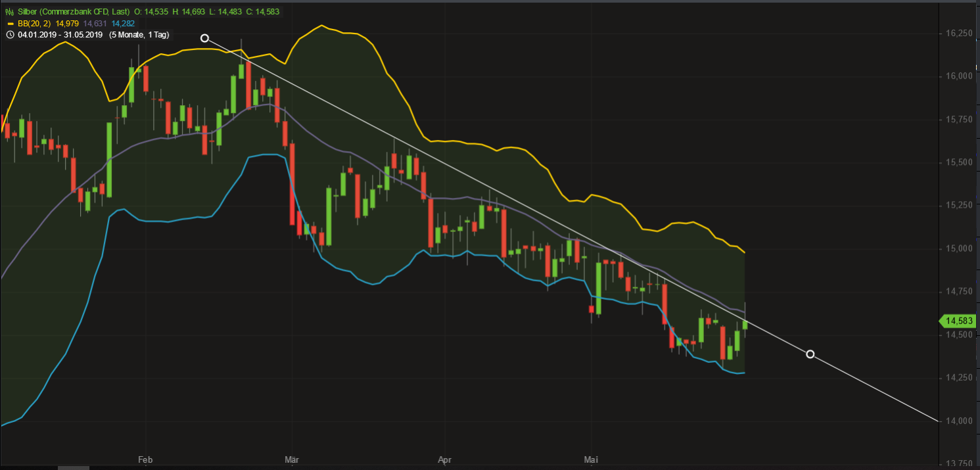Click the 14,500 price axis label

pos(960,335)
